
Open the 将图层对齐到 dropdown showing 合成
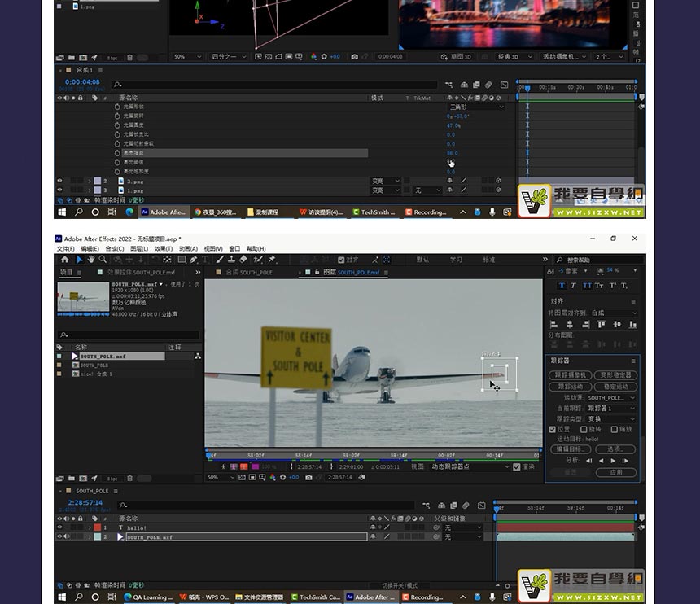[614, 313]
